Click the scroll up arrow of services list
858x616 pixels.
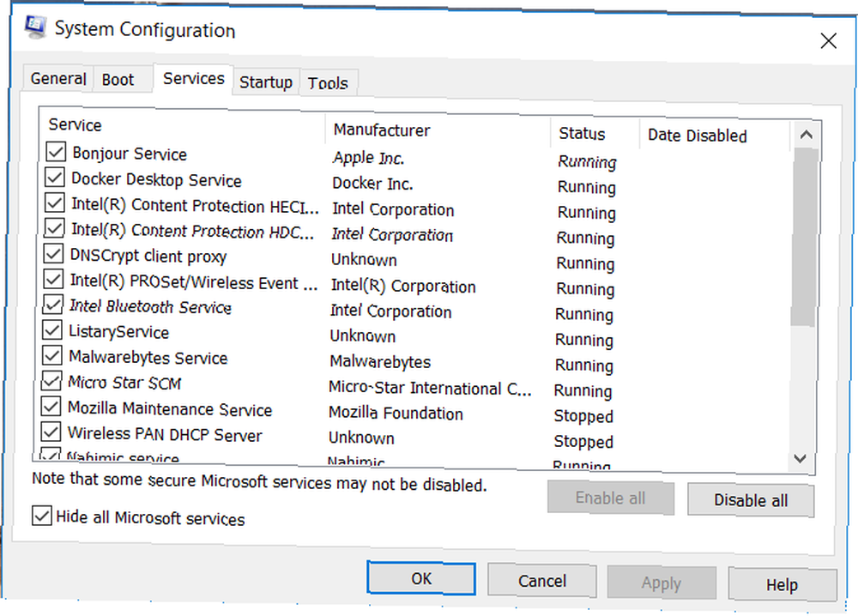(806, 135)
